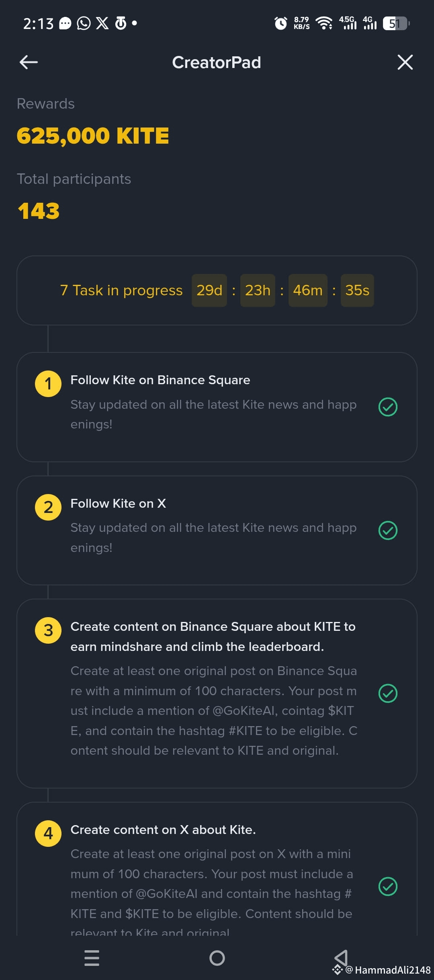Screen dimensions: 434x980
Task: Tap the number 3 badge on the Binance Square content task
Action: 48,630
